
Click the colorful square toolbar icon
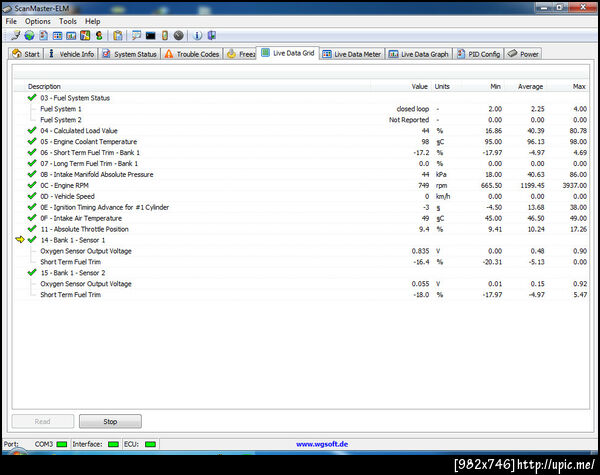tap(85, 36)
